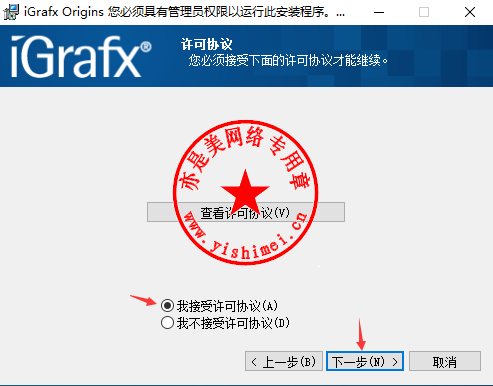Click the installer icon in title bar
The height and width of the screenshot is (386, 493).
(11, 12)
